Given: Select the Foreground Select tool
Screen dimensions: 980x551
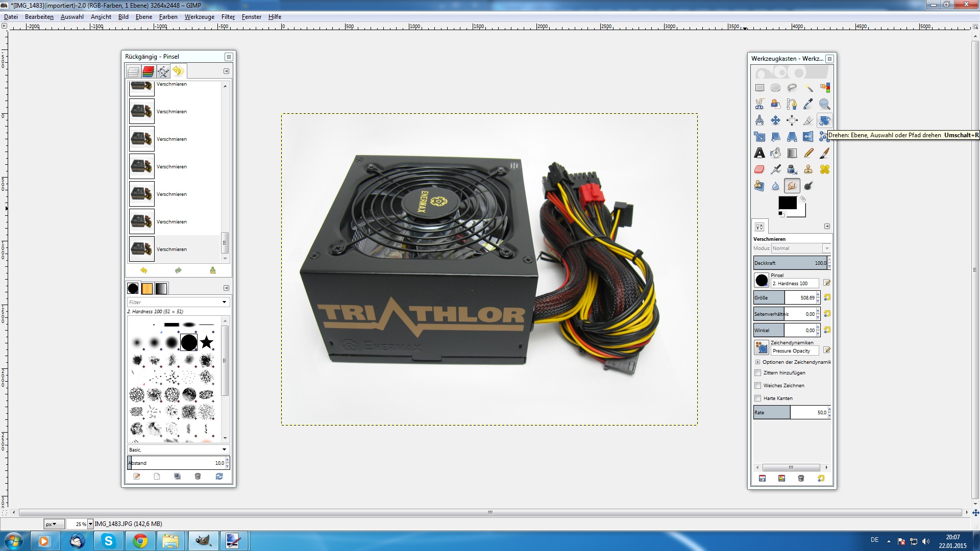Looking at the screenshot, I should 776,104.
